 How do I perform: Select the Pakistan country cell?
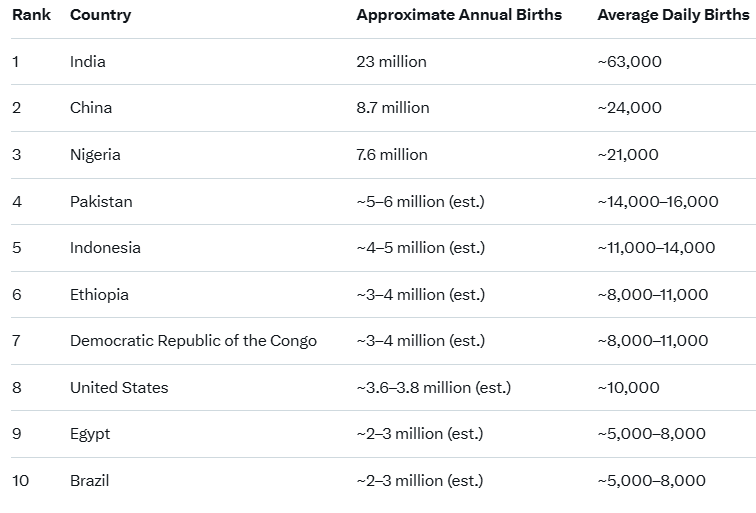pos(101,202)
